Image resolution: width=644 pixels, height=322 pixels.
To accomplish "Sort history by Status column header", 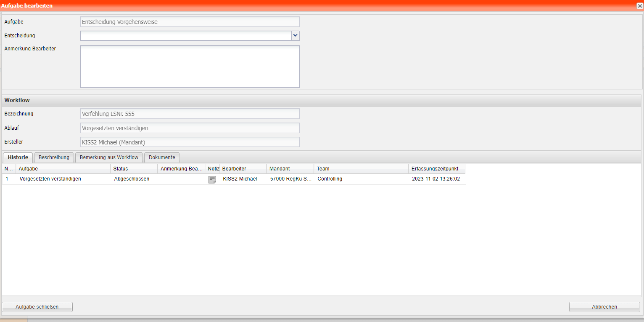I will point(134,169).
